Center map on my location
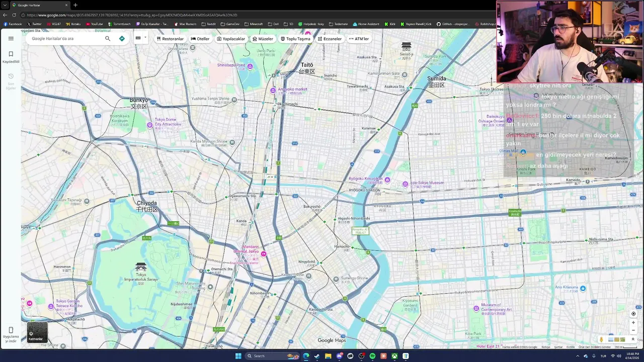644x362 pixels. pos(633,314)
